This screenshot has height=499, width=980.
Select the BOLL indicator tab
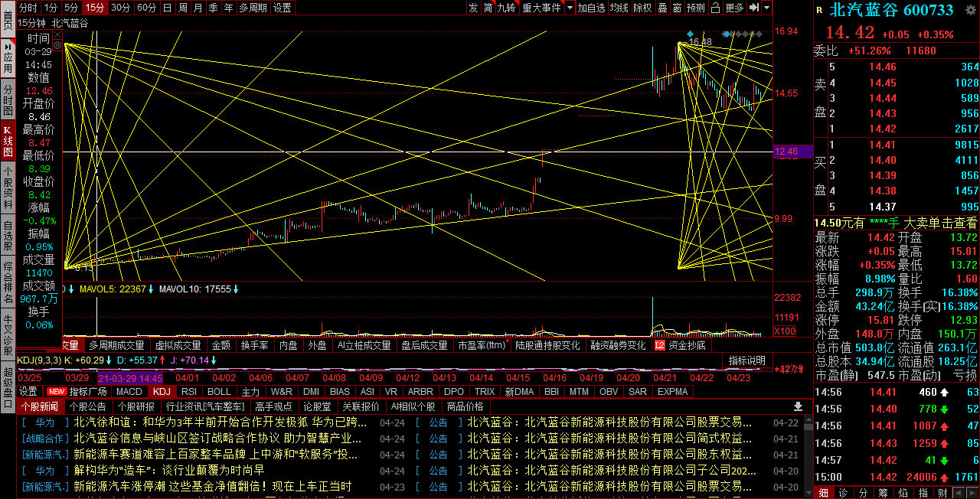coord(220,391)
